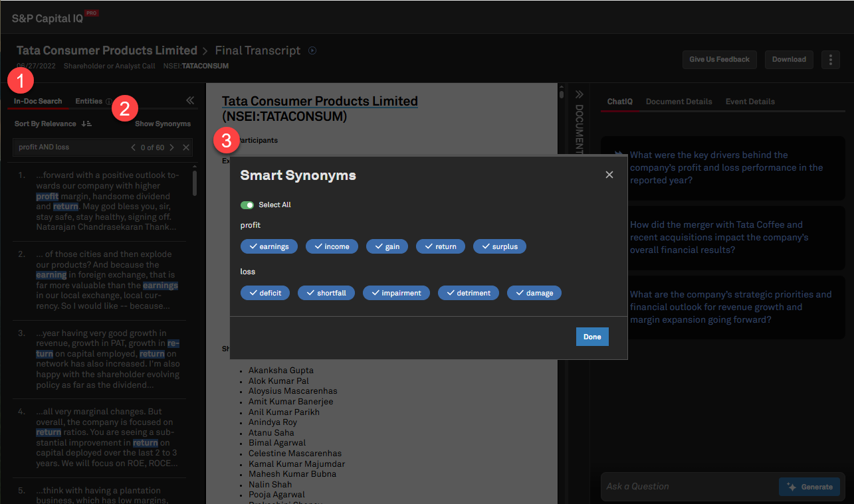Open search result 2 about foreign exchange earning
The height and width of the screenshot is (504, 854).
[100, 280]
